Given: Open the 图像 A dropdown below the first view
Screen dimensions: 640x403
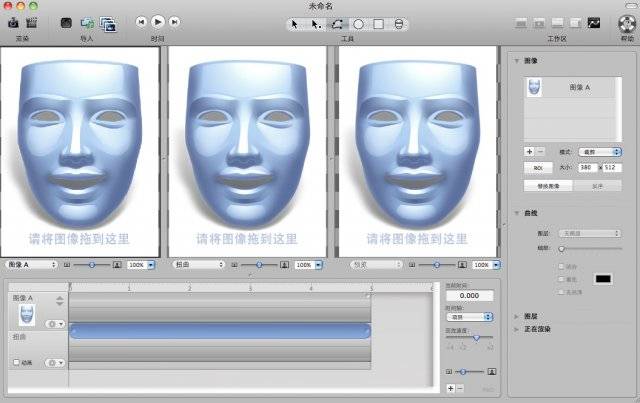Looking at the screenshot, I should coord(31,265).
